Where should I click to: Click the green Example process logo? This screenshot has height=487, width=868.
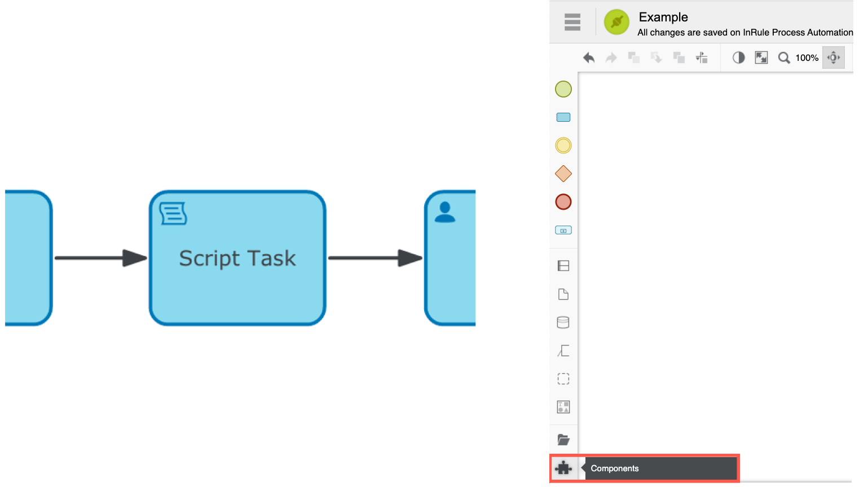coord(616,23)
